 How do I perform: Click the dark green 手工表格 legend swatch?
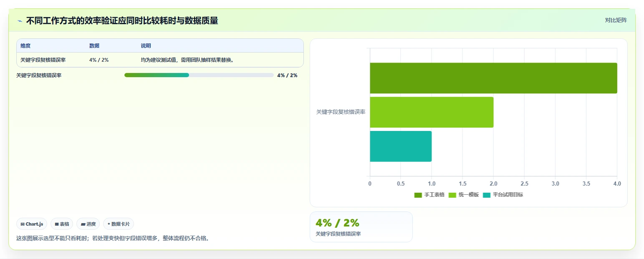click(418, 195)
